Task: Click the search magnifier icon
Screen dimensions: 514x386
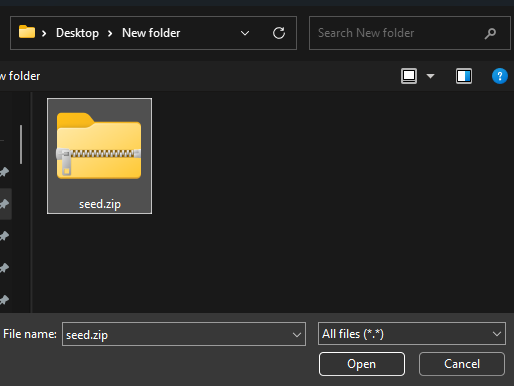Action: coord(490,33)
